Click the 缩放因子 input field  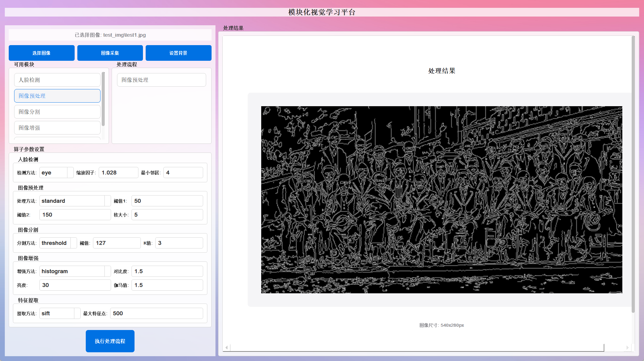tap(118, 173)
